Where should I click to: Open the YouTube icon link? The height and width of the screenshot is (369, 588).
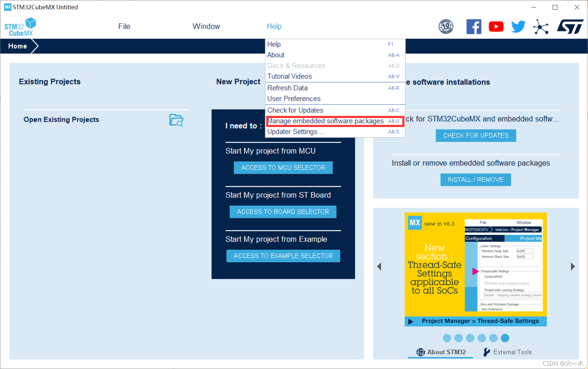496,27
